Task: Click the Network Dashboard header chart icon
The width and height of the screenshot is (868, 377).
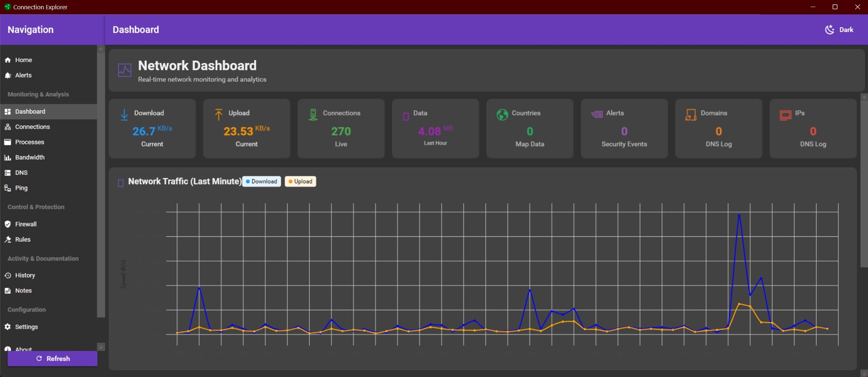Action: [x=125, y=70]
